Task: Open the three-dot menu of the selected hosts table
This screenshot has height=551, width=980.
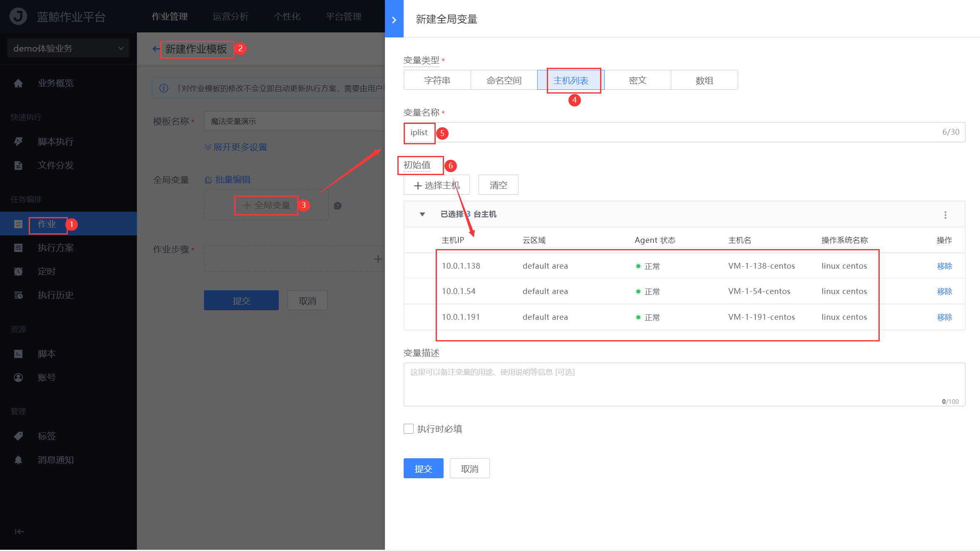Action: pos(945,215)
